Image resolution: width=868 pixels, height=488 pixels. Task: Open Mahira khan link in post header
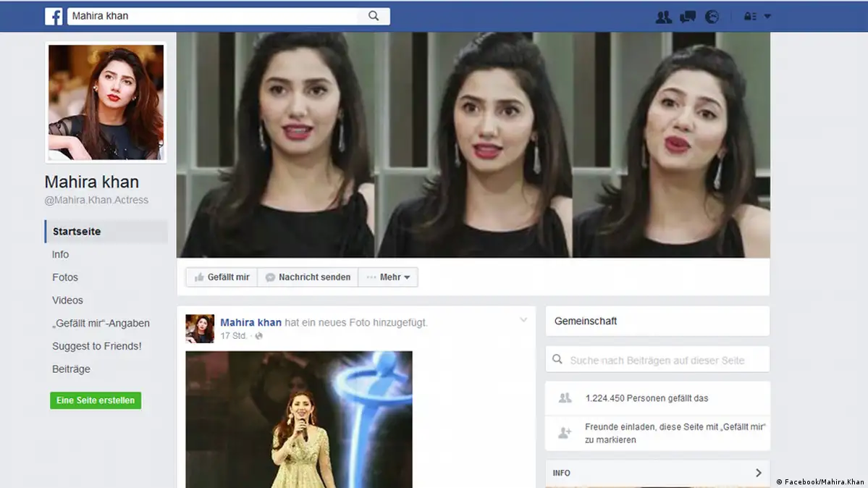click(x=250, y=322)
